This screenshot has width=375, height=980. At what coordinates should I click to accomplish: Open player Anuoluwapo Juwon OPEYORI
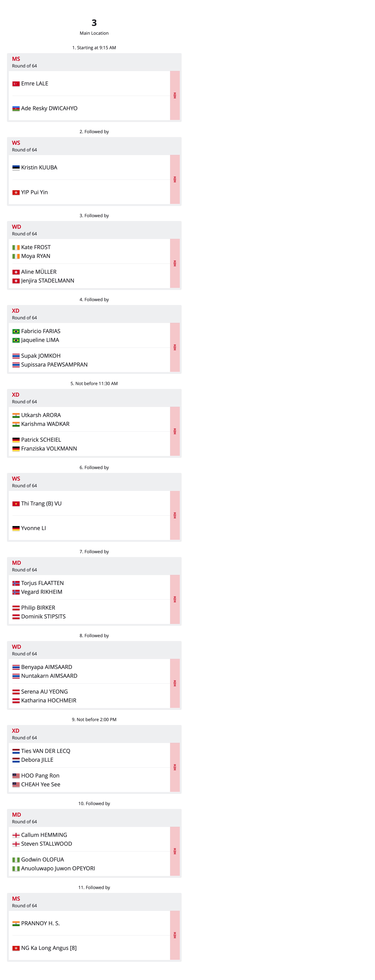tap(58, 868)
